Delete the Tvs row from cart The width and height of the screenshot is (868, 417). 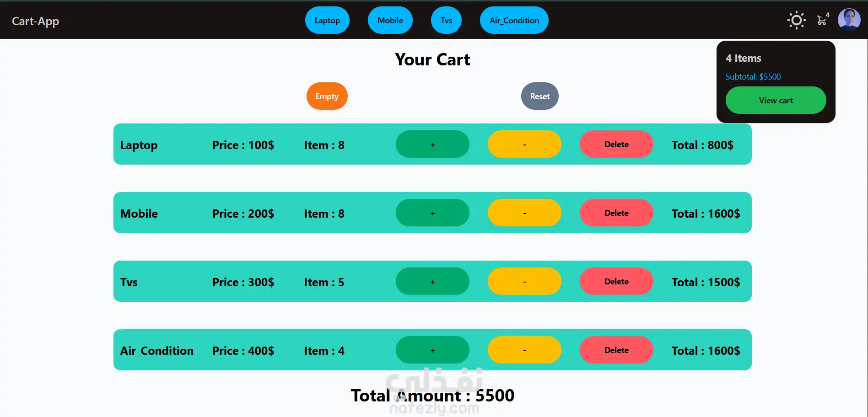[616, 282]
